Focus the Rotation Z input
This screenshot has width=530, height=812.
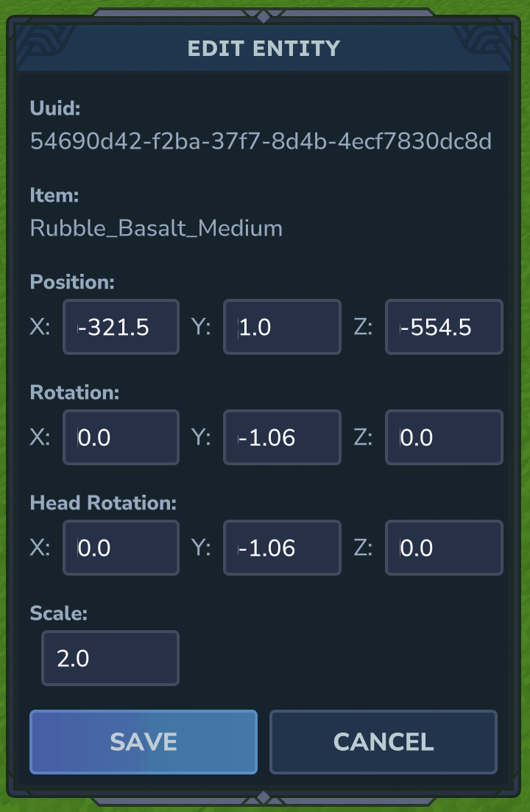coord(444,437)
